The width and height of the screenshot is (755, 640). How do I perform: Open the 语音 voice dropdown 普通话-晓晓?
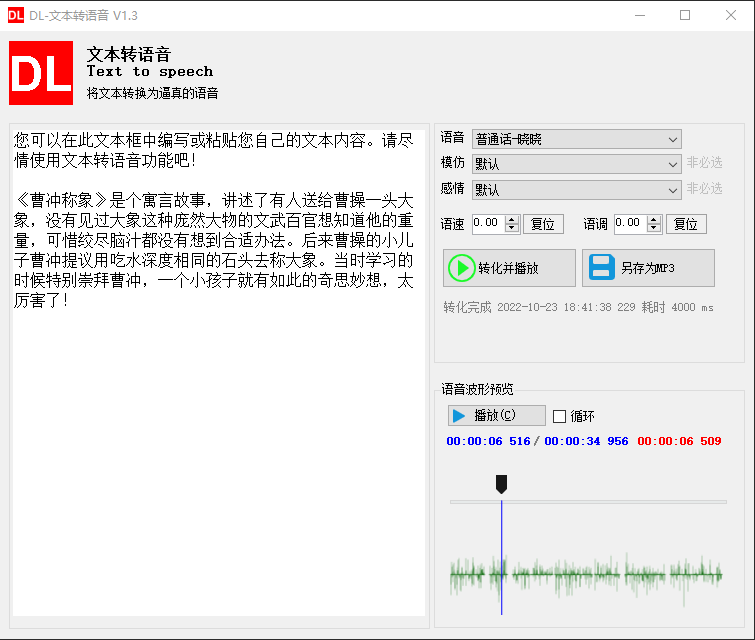(576, 139)
